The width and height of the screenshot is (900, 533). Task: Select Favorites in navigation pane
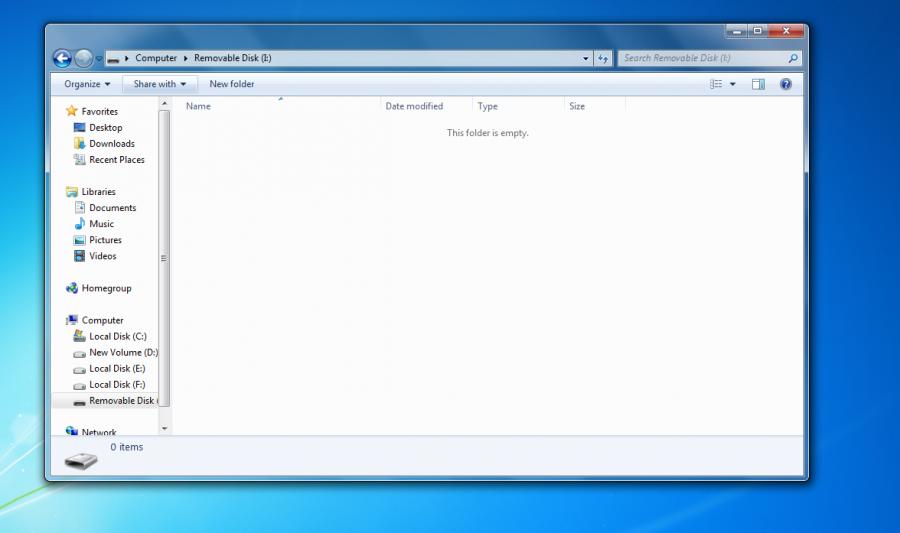pos(99,111)
